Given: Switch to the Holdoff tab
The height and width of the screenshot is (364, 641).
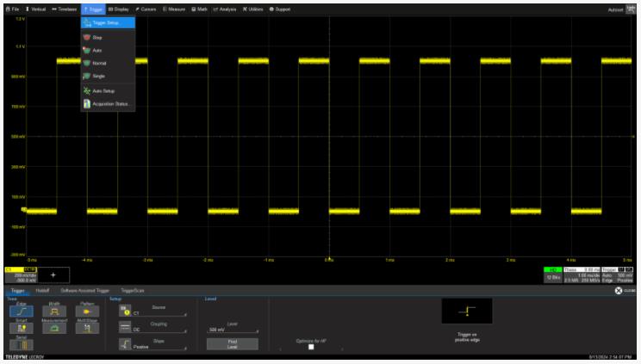Looking at the screenshot, I should (x=42, y=291).
